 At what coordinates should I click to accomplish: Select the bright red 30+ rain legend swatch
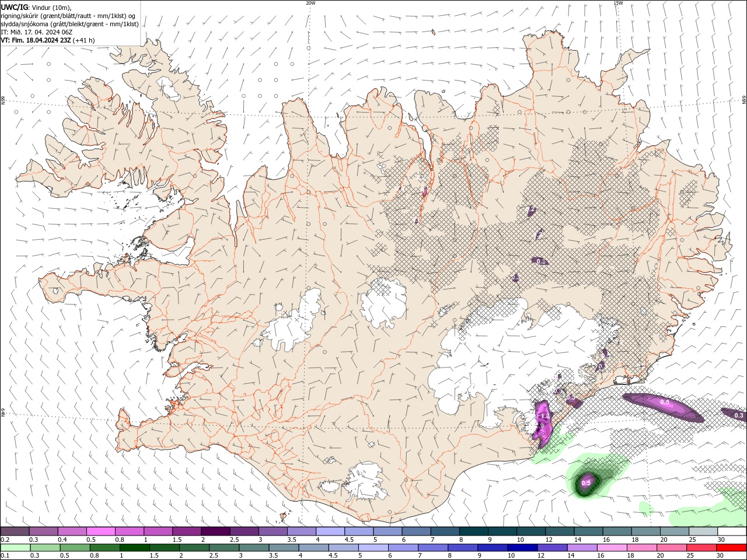[731, 548]
